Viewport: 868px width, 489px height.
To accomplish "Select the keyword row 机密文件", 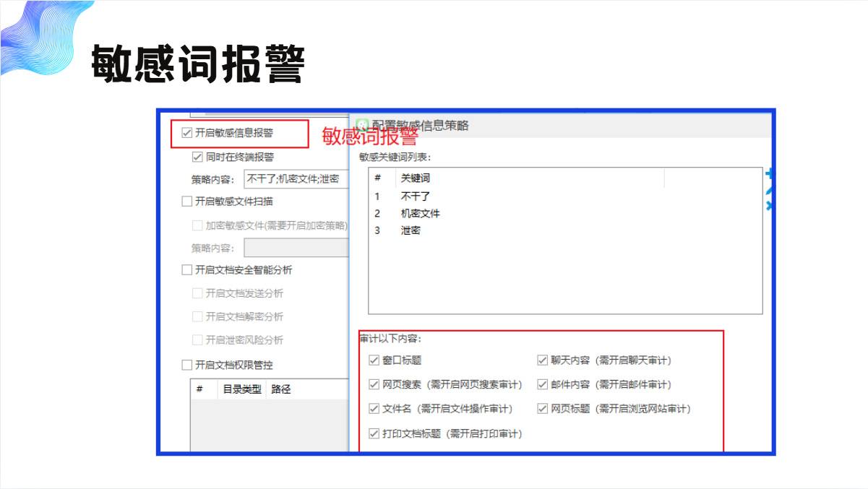I will coord(420,214).
